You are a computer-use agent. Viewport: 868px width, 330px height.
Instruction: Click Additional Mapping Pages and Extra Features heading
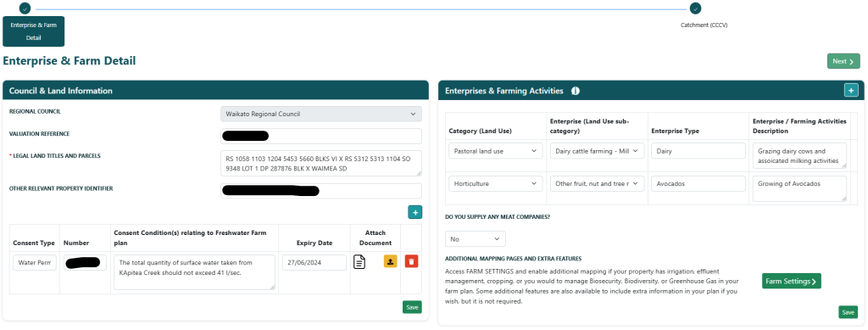pyautogui.click(x=513, y=259)
